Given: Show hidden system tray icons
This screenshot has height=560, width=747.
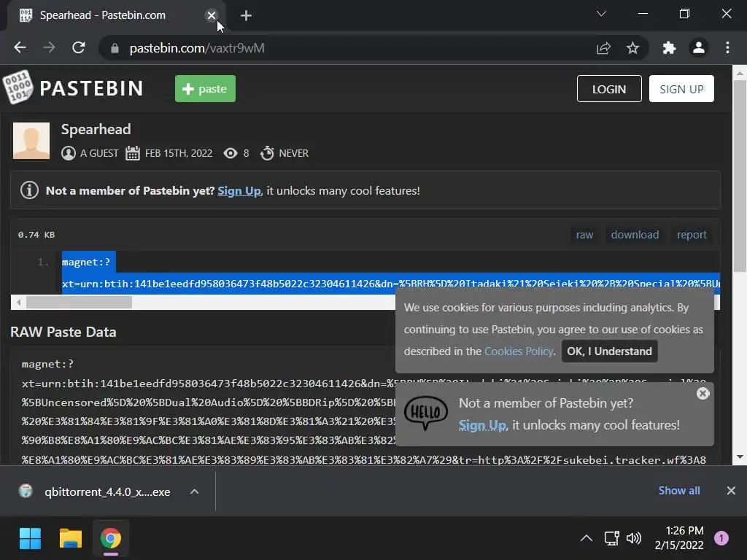Looking at the screenshot, I should (x=587, y=538).
